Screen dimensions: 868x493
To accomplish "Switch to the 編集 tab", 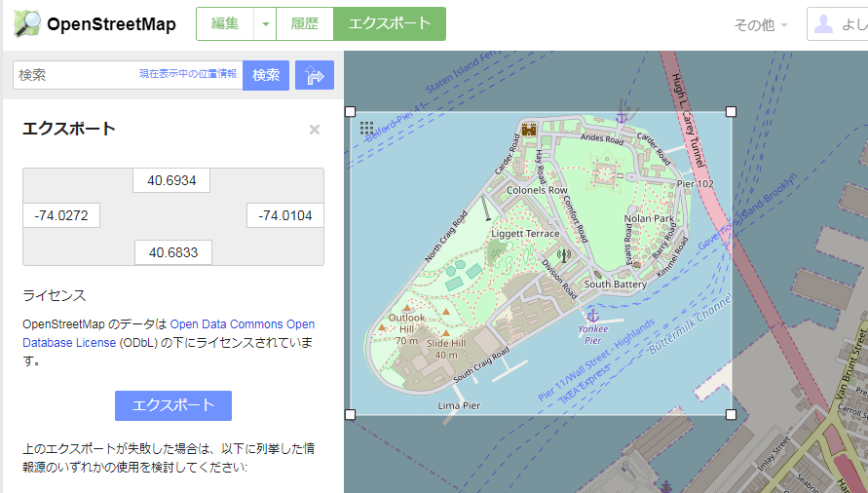I will click(225, 23).
